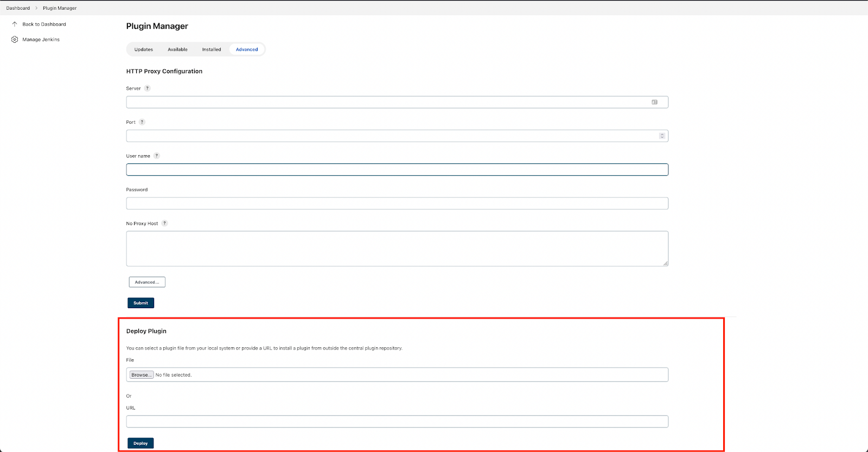Viewport: 868px width, 452px height.
Task: Switch to the Available tab
Action: [x=177, y=49]
